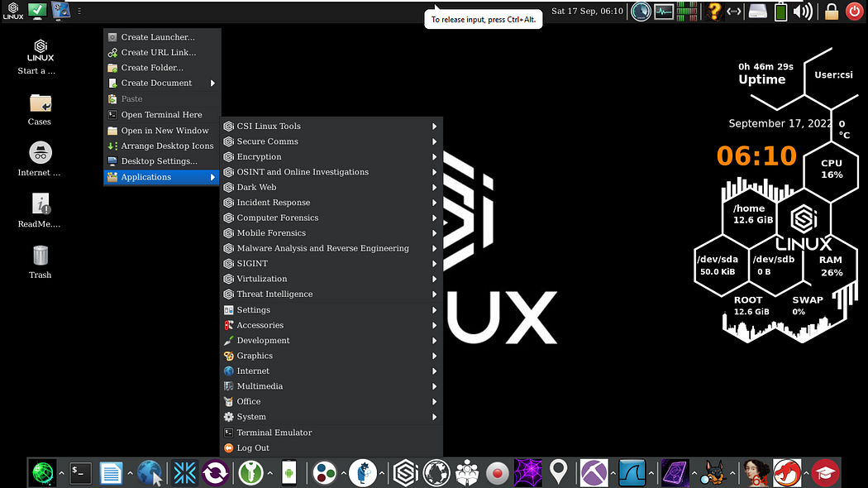Image resolution: width=868 pixels, height=488 pixels.
Task: Click the red record button dock icon
Action: (x=497, y=474)
